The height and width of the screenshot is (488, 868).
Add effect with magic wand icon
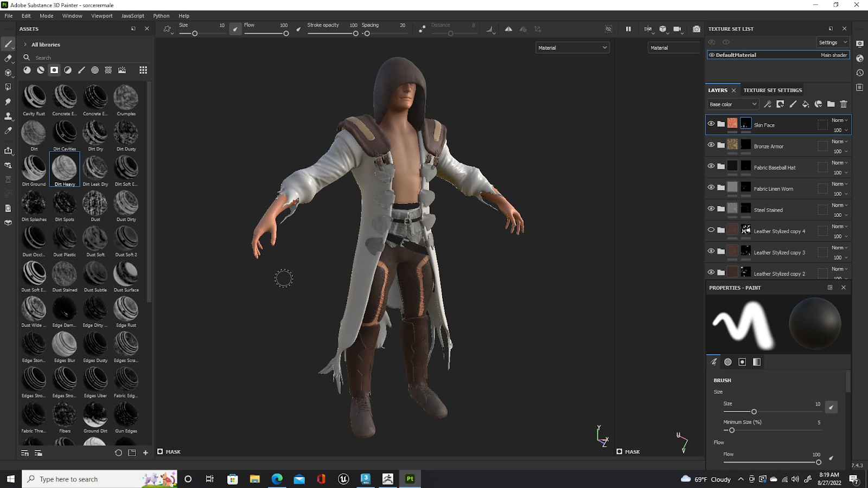click(768, 104)
